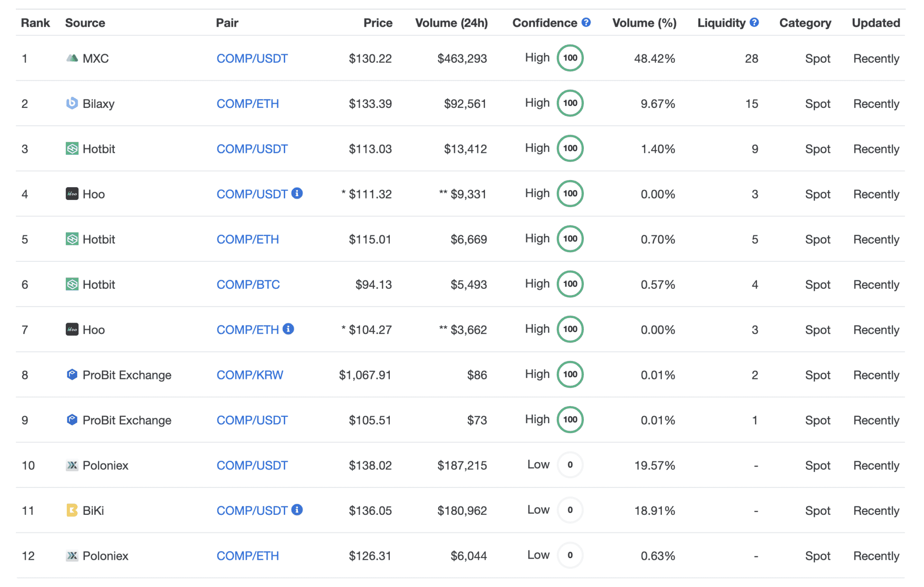Screen dimensions: 924x587
Task: Open Hotbit COMP/USDT pair link
Action: tap(252, 149)
